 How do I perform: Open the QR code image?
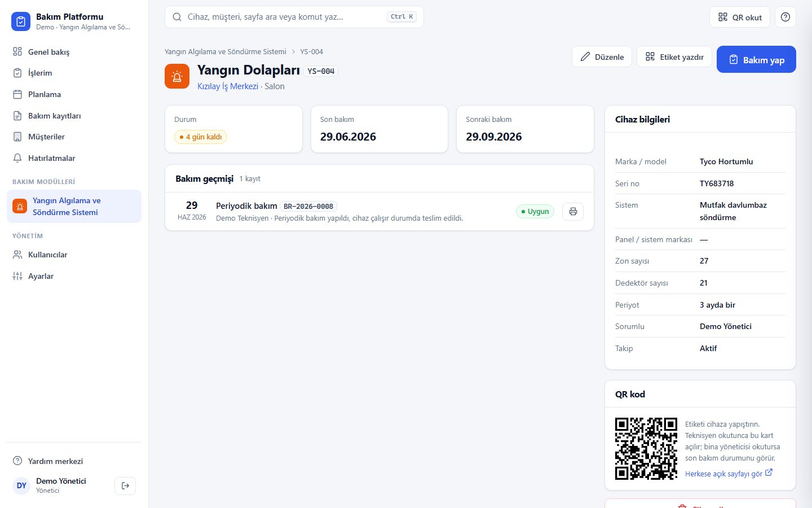646,449
